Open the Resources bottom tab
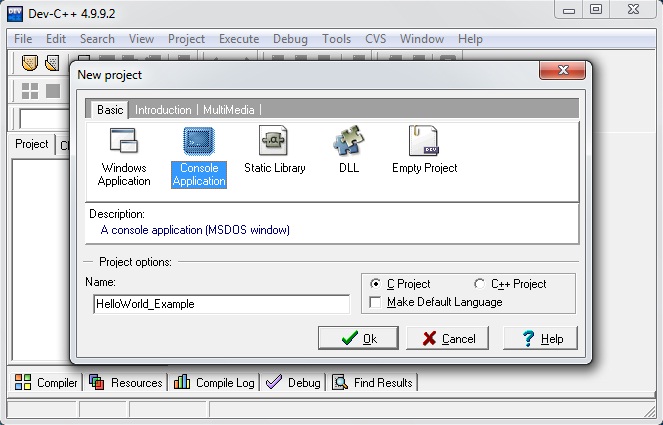This screenshot has width=663, height=425. (126, 383)
